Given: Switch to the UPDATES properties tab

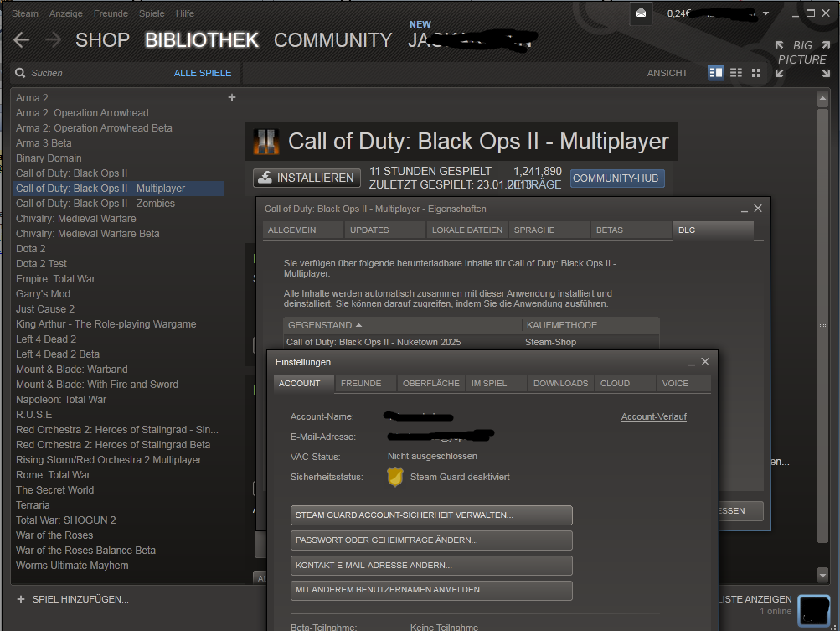Looking at the screenshot, I should [x=386, y=230].
